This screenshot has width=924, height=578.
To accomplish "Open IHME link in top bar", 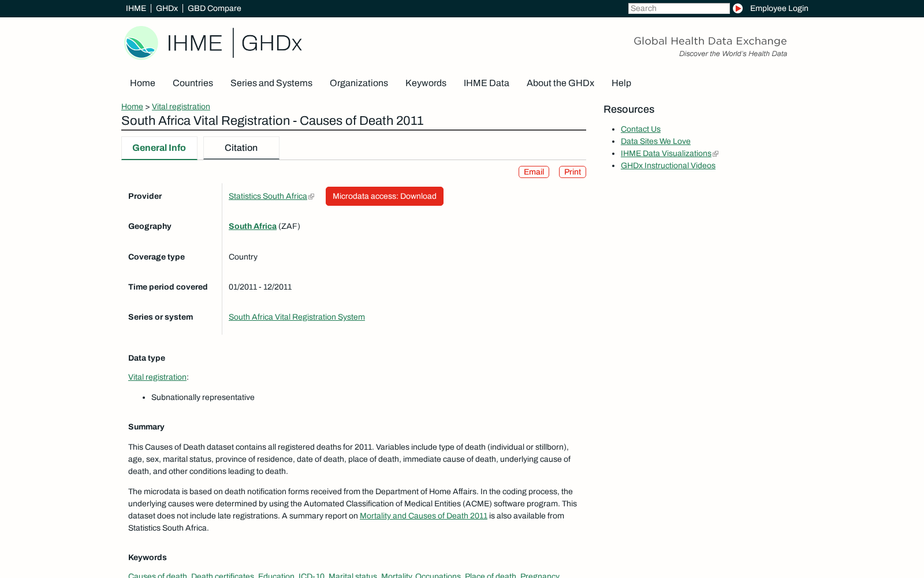I will click(x=136, y=8).
